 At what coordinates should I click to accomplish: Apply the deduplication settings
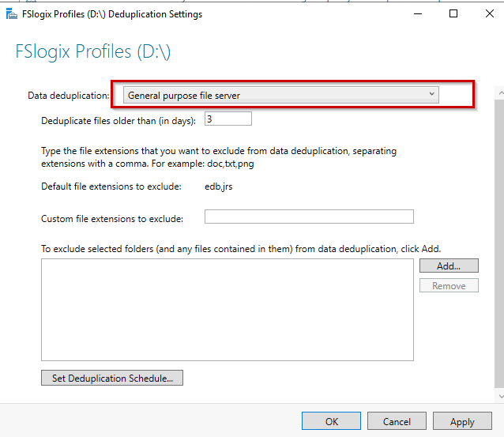462,421
